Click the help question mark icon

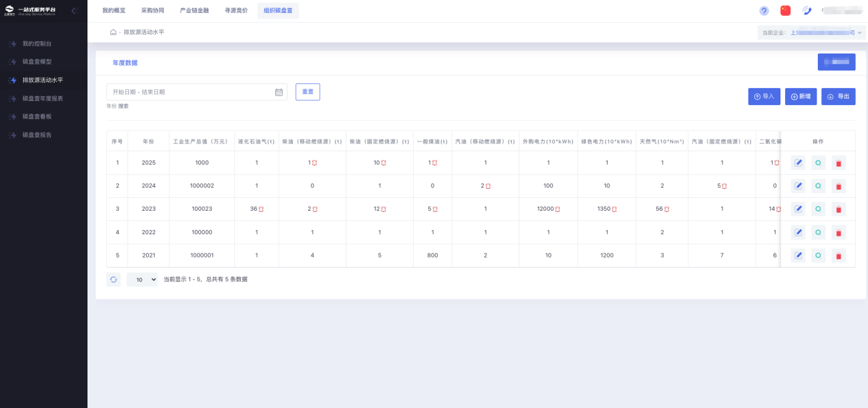(764, 11)
